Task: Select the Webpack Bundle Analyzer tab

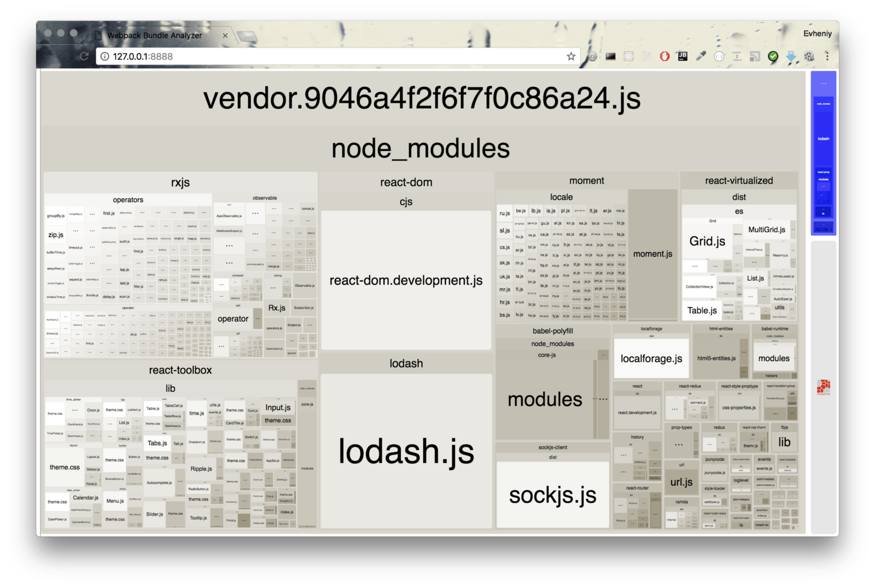Action: tap(154, 36)
